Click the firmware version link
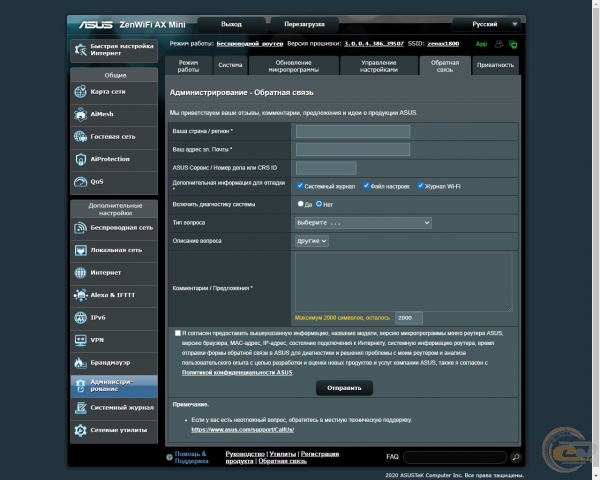Viewport: 600px width, 480px height. tap(374, 44)
